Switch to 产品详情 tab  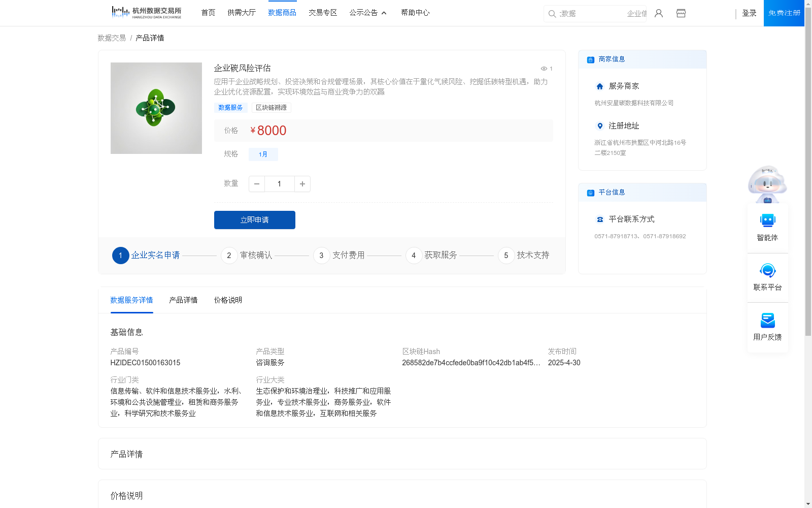pyautogui.click(x=183, y=300)
